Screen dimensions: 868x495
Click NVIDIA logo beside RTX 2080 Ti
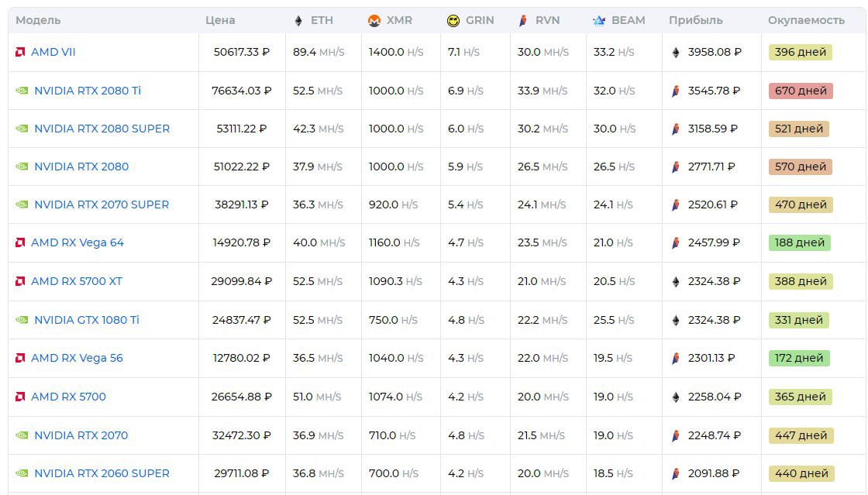click(22, 90)
